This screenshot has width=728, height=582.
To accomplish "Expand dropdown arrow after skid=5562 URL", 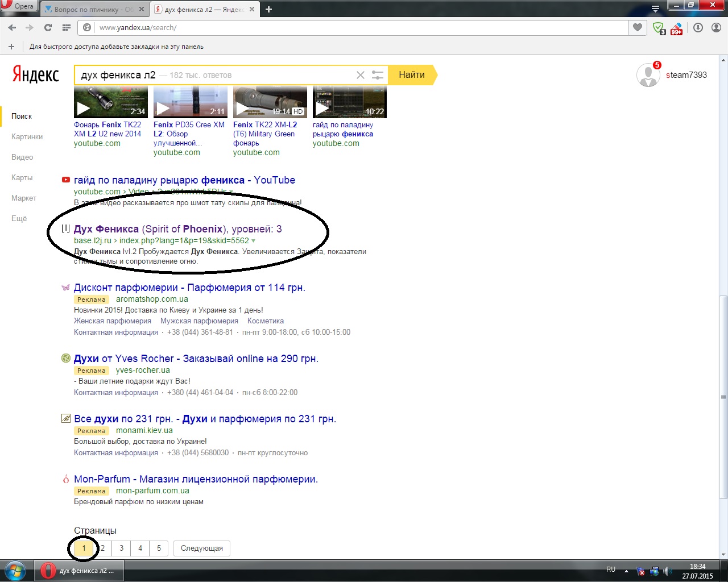I will click(x=254, y=241).
